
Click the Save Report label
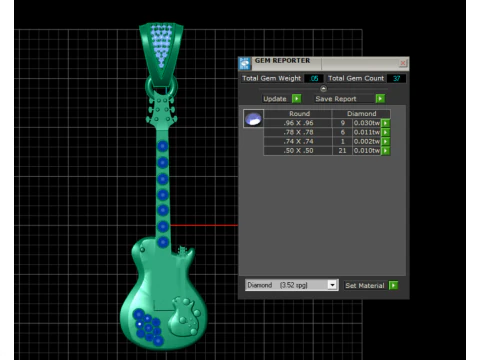click(x=336, y=99)
